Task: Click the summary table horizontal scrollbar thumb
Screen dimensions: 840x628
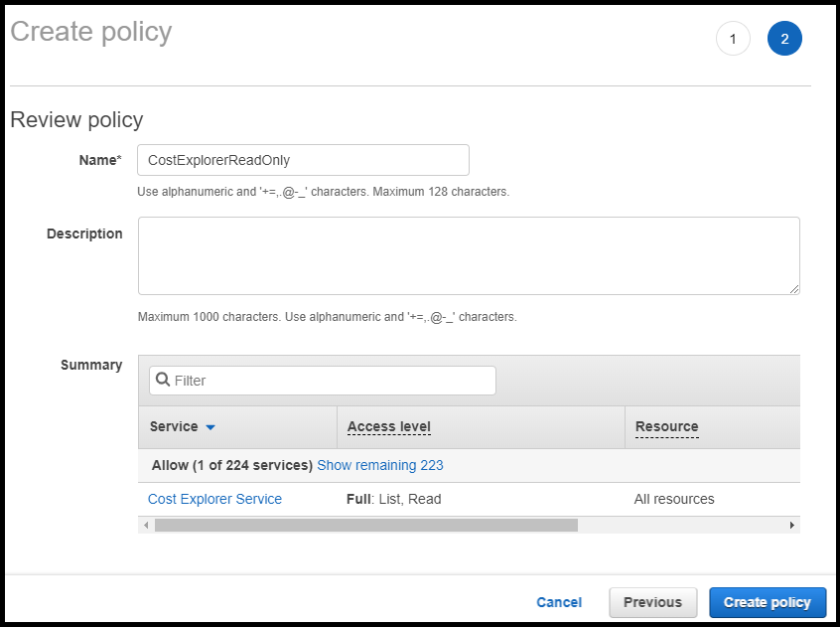Action: click(x=365, y=525)
